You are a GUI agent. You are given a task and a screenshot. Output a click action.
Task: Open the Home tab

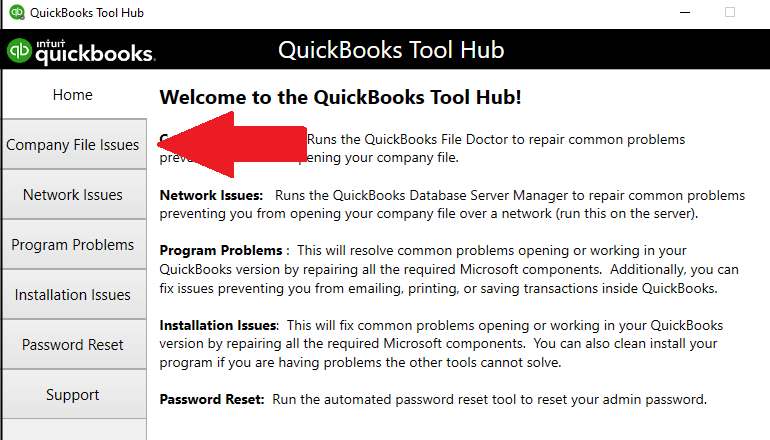coord(73,95)
